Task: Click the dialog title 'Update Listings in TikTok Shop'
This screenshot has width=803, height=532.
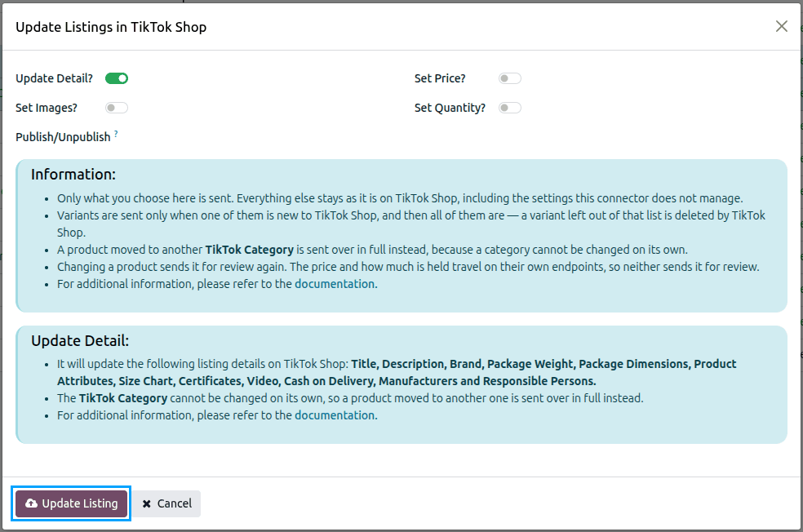Action: point(111,27)
